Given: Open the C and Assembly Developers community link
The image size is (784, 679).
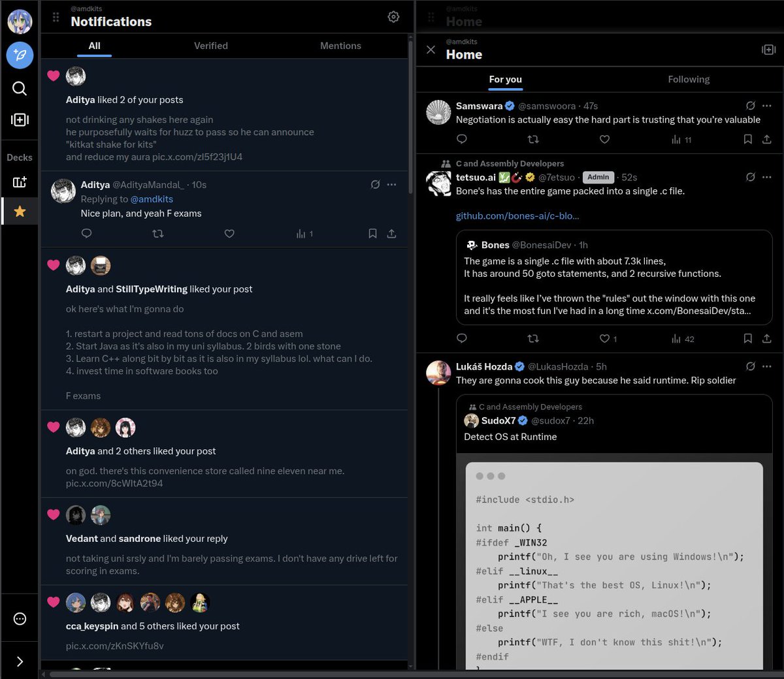Looking at the screenshot, I should [510, 164].
